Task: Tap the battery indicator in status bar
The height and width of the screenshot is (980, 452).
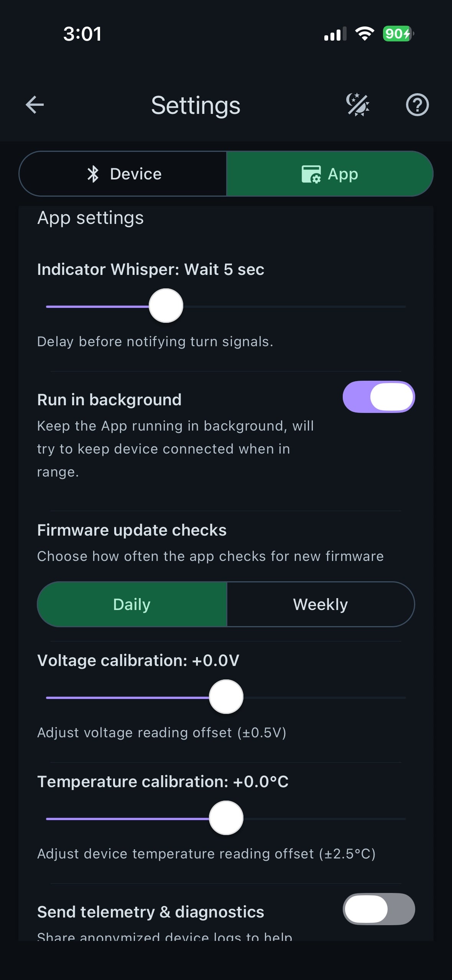Action: click(398, 34)
